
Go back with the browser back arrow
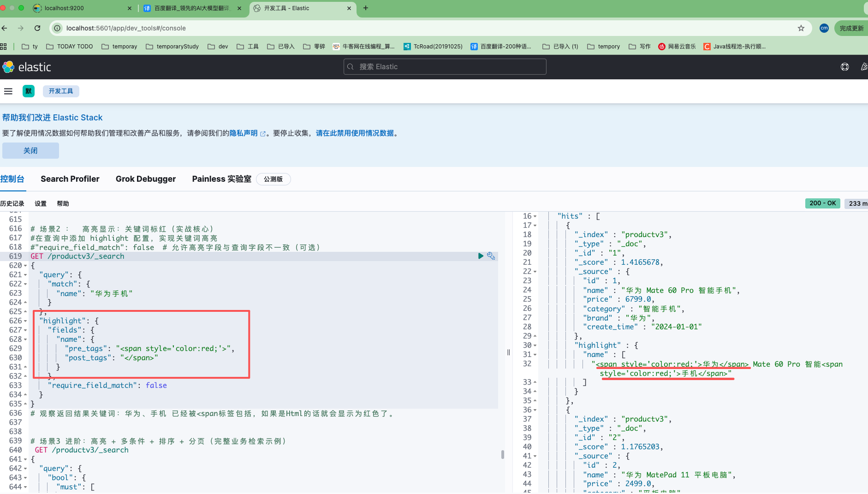5,28
